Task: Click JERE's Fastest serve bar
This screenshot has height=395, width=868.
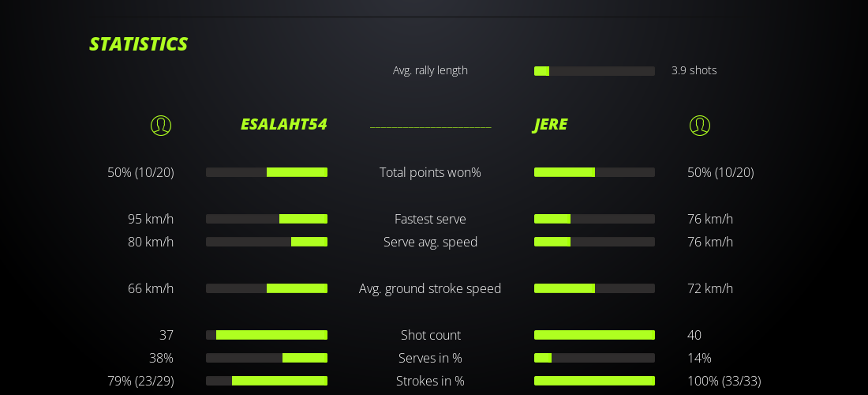Action: 594,219
